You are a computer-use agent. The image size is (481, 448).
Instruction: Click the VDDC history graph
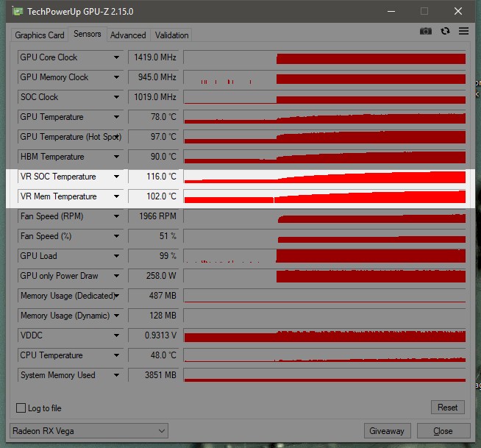(324, 335)
